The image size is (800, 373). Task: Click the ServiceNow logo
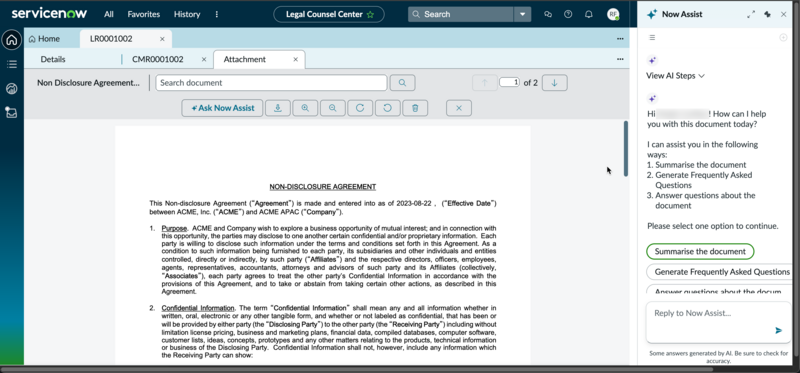coord(49,14)
